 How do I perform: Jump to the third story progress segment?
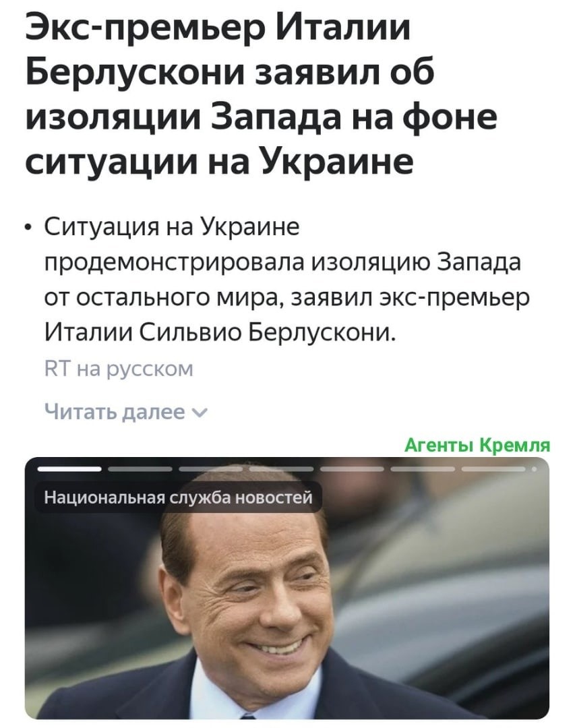(x=210, y=469)
